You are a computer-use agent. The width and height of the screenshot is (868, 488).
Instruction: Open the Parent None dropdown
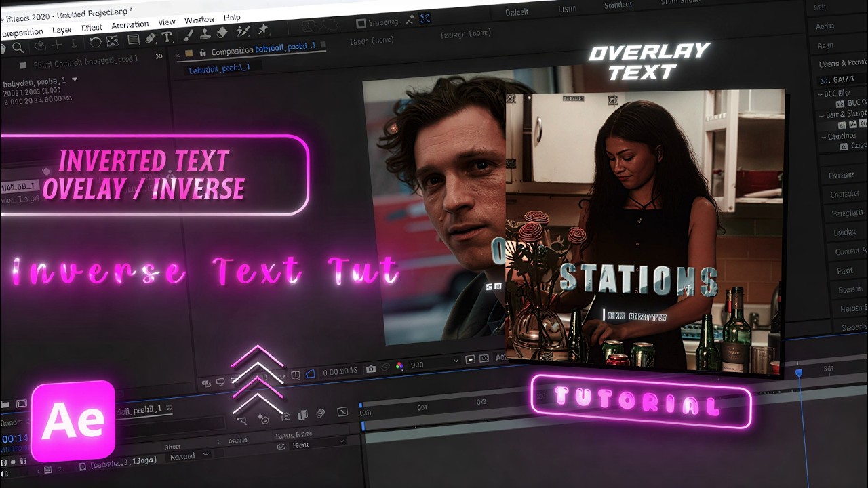click(319, 445)
